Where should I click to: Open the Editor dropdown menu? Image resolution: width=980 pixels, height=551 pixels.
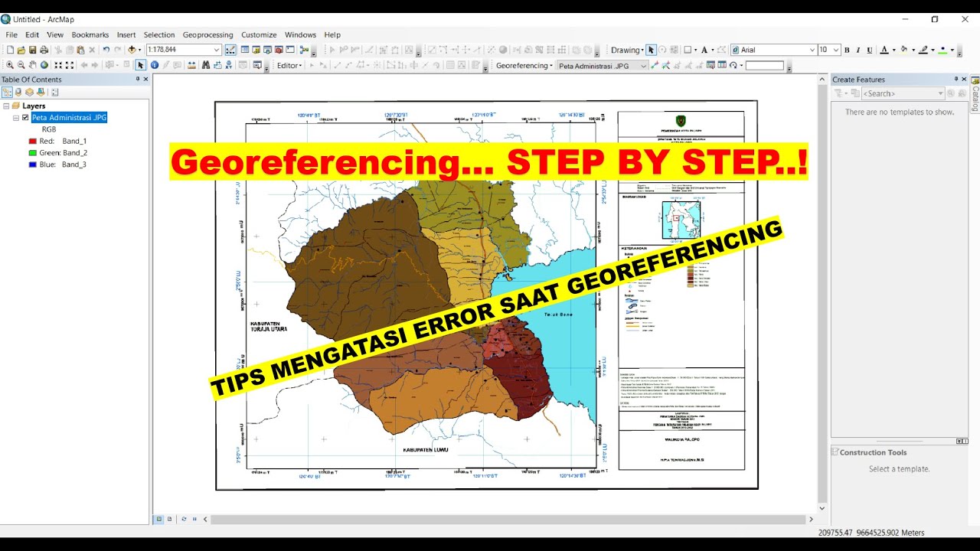(x=289, y=65)
